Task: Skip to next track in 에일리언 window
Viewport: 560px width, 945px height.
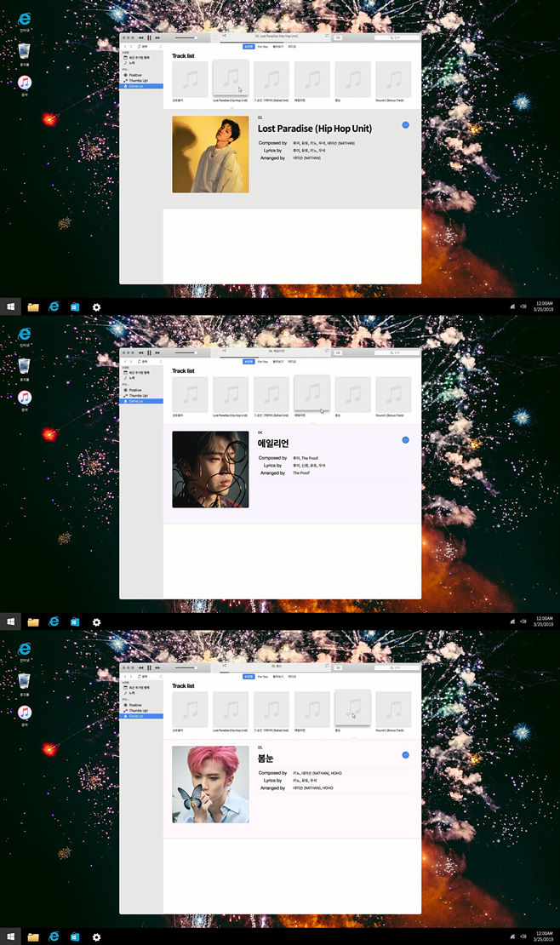Action: click(157, 352)
